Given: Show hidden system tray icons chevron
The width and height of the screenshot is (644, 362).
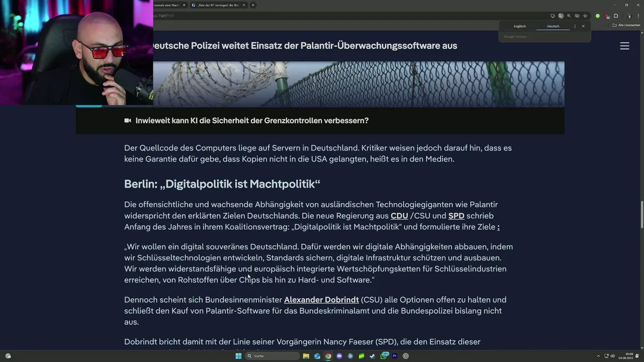Looking at the screenshot, I should 598,356.
